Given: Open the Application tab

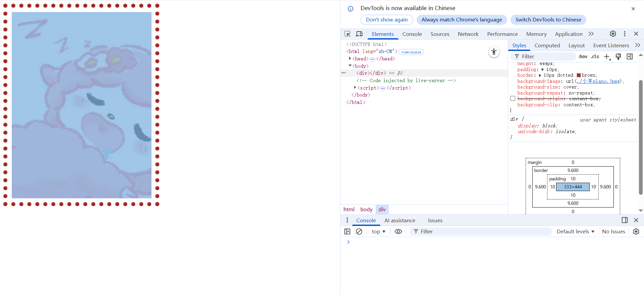Looking at the screenshot, I should pyautogui.click(x=569, y=34).
